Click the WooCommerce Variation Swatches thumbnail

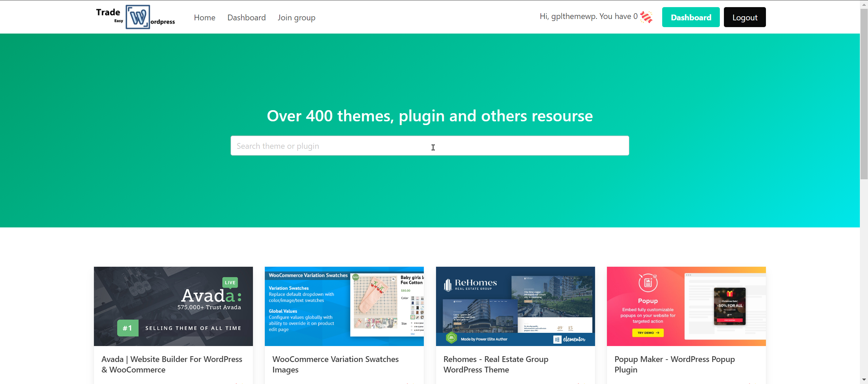(344, 306)
